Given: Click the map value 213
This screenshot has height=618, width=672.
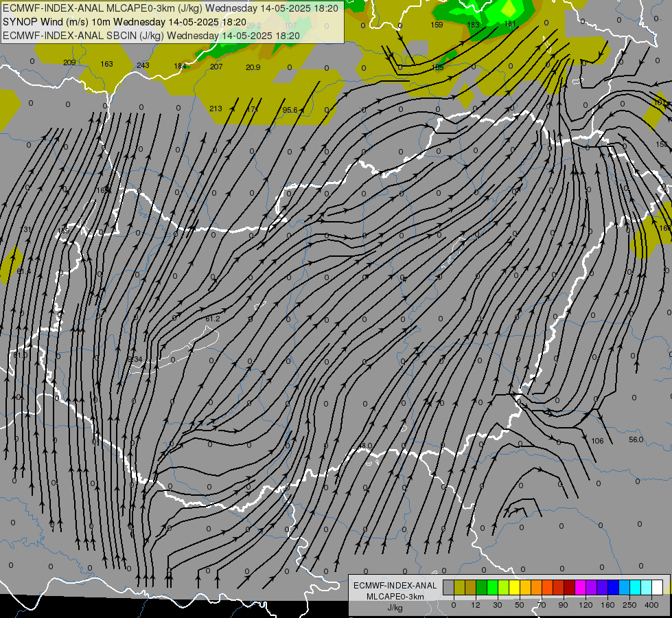Looking at the screenshot, I should point(216,108).
